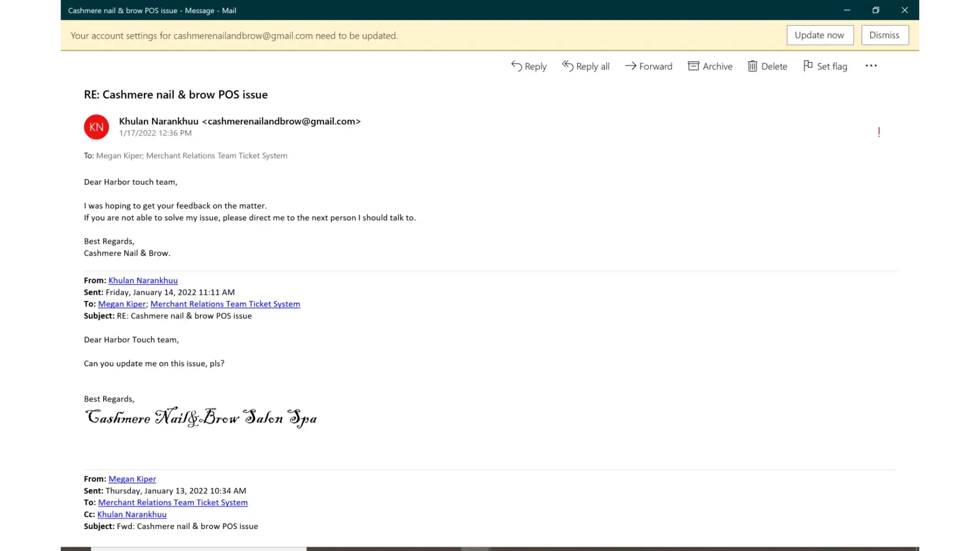The height and width of the screenshot is (551, 980).
Task: Dismiss the account settings notification
Action: [x=884, y=35]
